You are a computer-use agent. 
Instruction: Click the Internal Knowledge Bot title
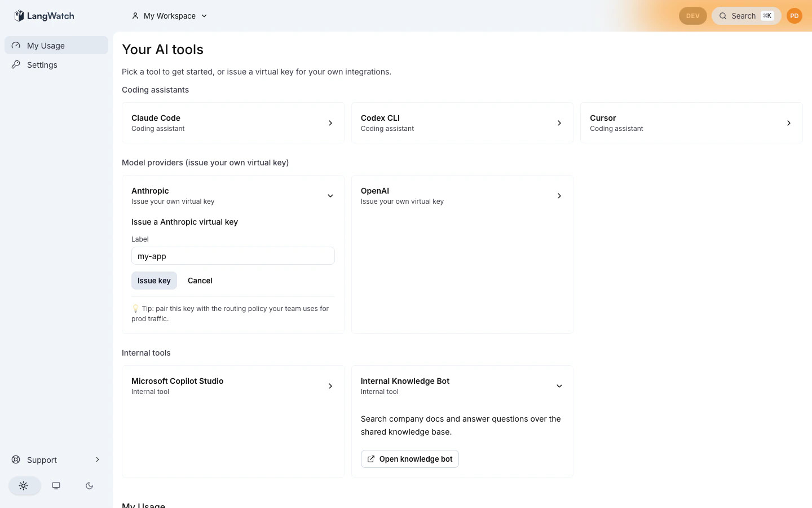tap(405, 381)
